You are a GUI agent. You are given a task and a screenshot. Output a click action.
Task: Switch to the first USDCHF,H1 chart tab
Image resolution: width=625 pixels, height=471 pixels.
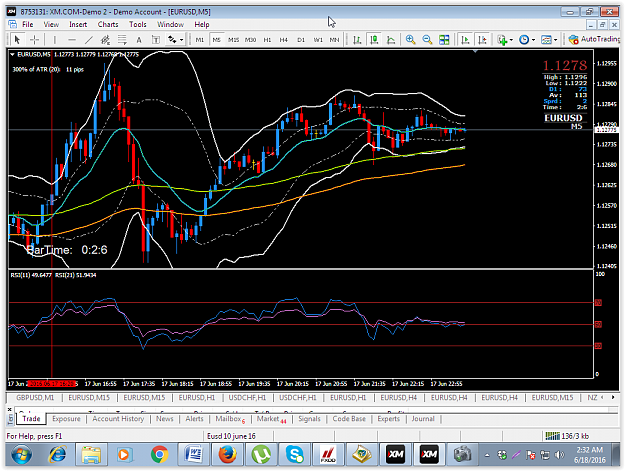pos(247,397)
